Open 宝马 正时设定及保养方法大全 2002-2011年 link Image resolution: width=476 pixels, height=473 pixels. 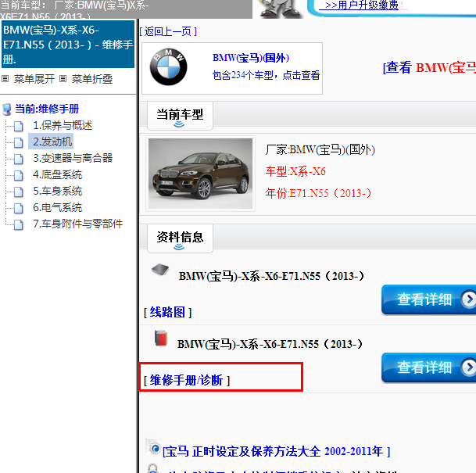click(x=276, y=451)
